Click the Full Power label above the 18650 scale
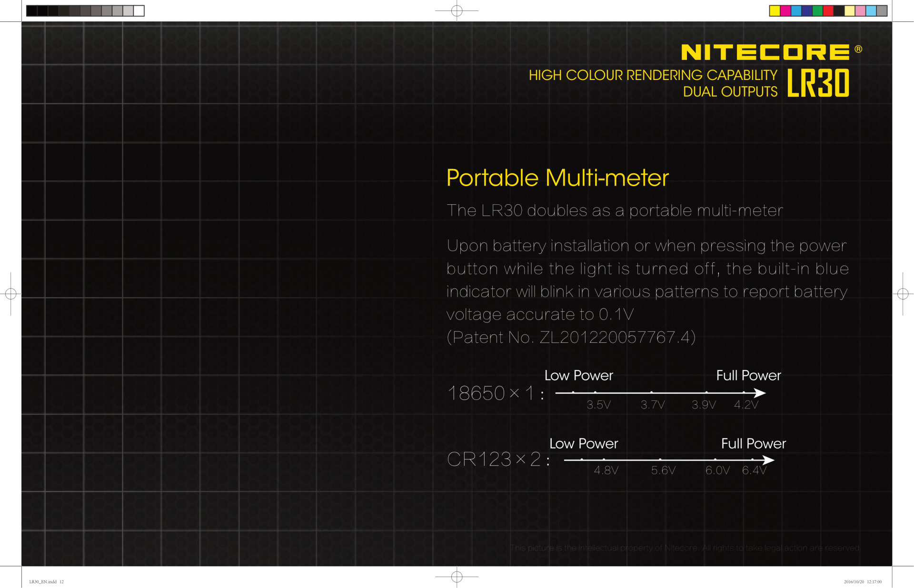This screenshot has width=914, height=588. (748, 376)
